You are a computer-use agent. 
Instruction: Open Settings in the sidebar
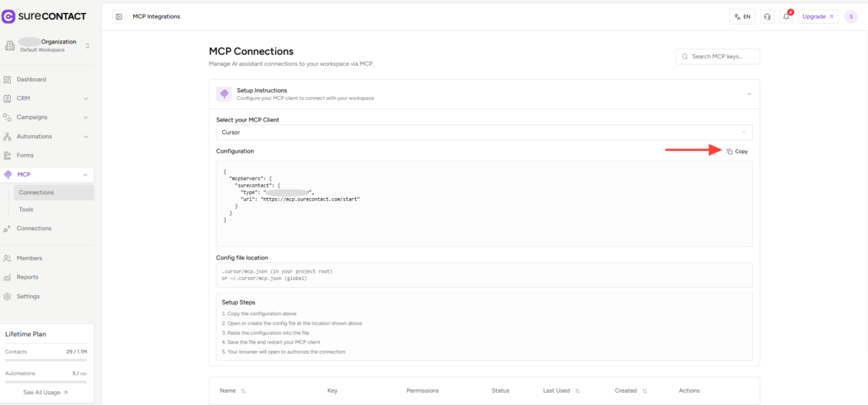28,297
